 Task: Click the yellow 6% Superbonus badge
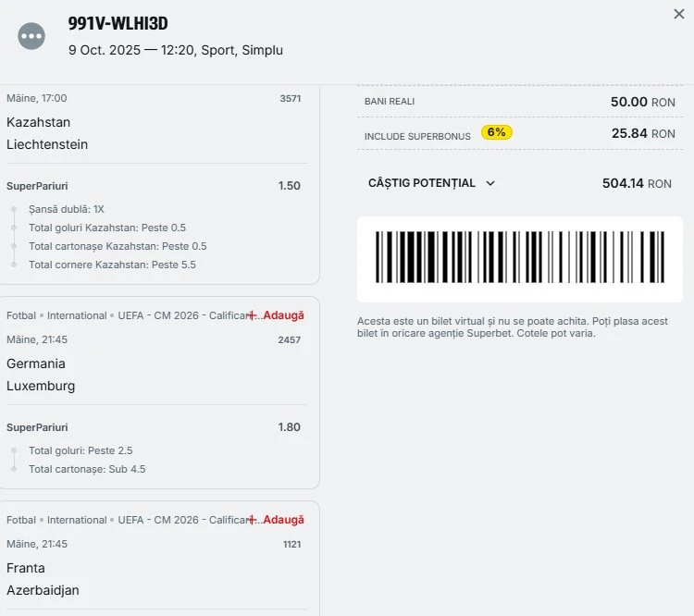coord(496,132)
